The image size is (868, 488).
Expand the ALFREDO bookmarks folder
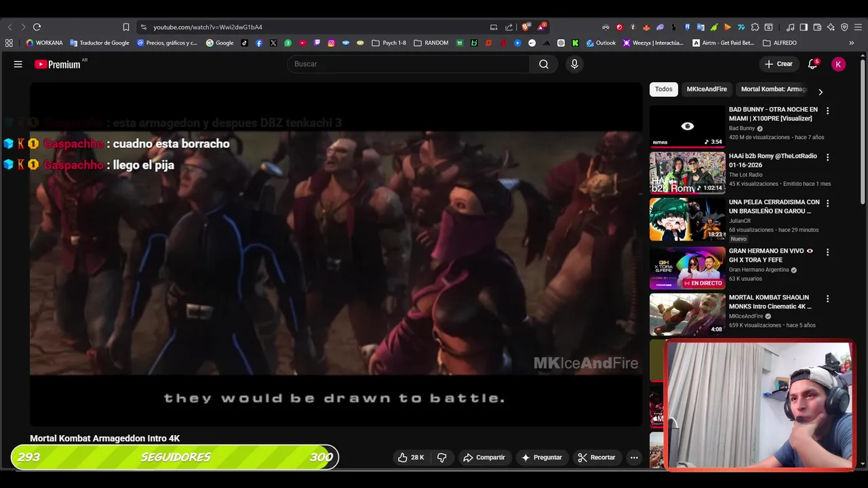coord(780,43)
